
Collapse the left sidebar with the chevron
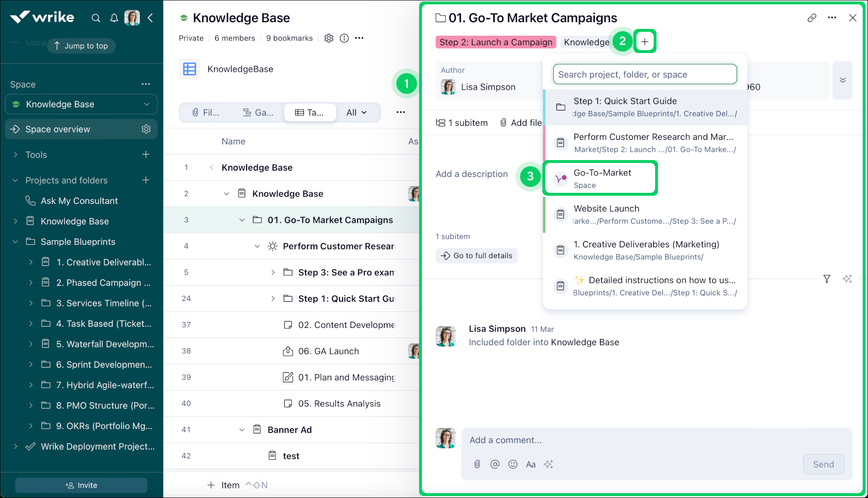coord(151,17)
